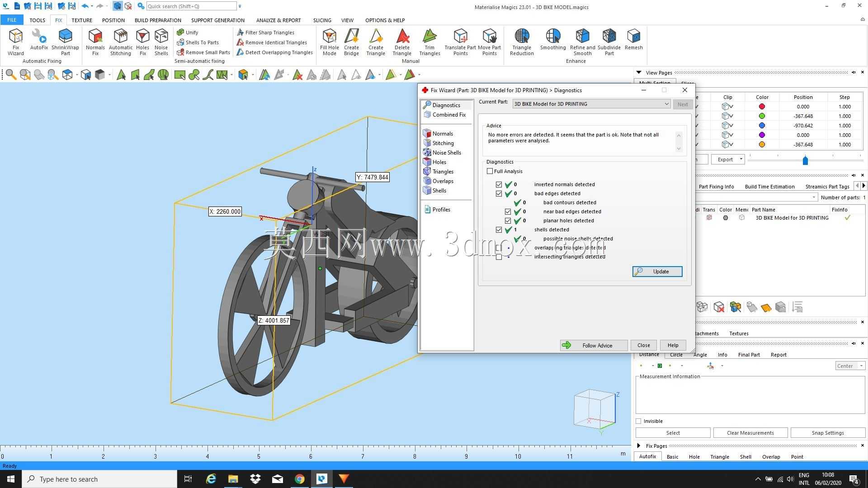The height and width of the screenshot is (488, 868).
Task: Pick the Create Triangle tool
Action: 376,42
